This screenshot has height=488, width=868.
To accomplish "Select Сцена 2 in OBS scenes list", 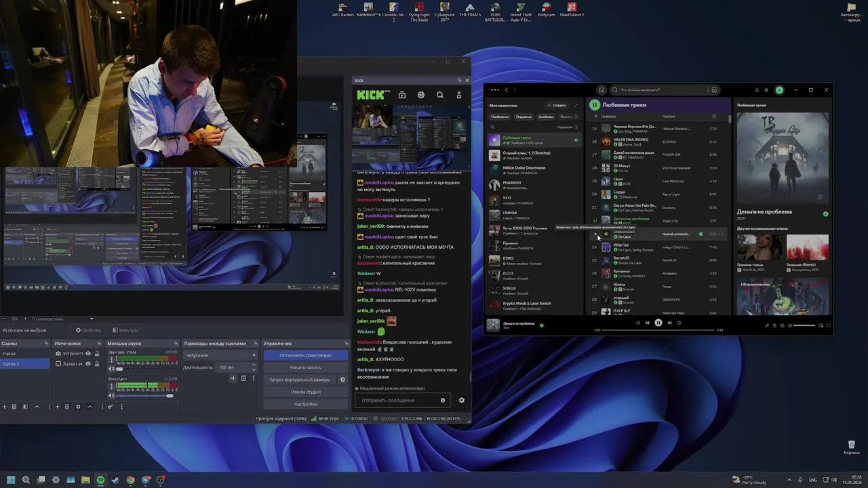I will click(25, 364).
